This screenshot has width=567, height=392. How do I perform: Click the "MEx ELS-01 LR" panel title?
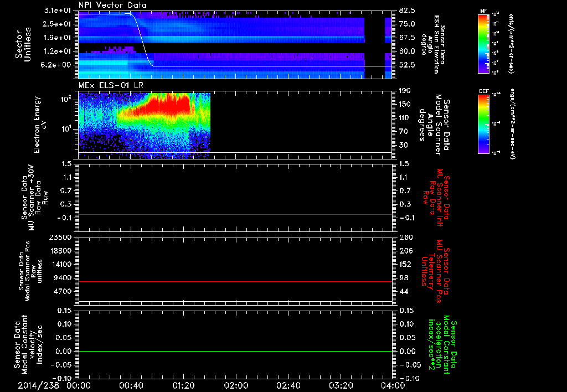click(111, 86)
